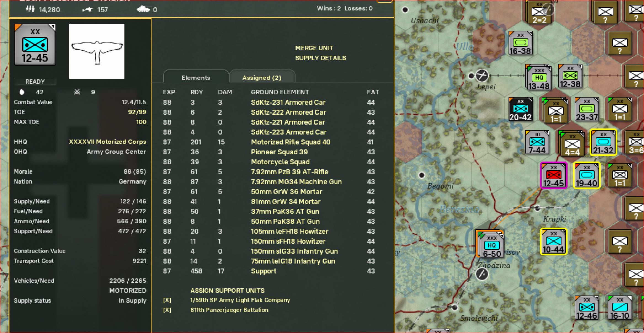The height and width of the screenshot is (333, 644).
Task: Select the 12-46 unit counter on map
Action: click(587, 308)
